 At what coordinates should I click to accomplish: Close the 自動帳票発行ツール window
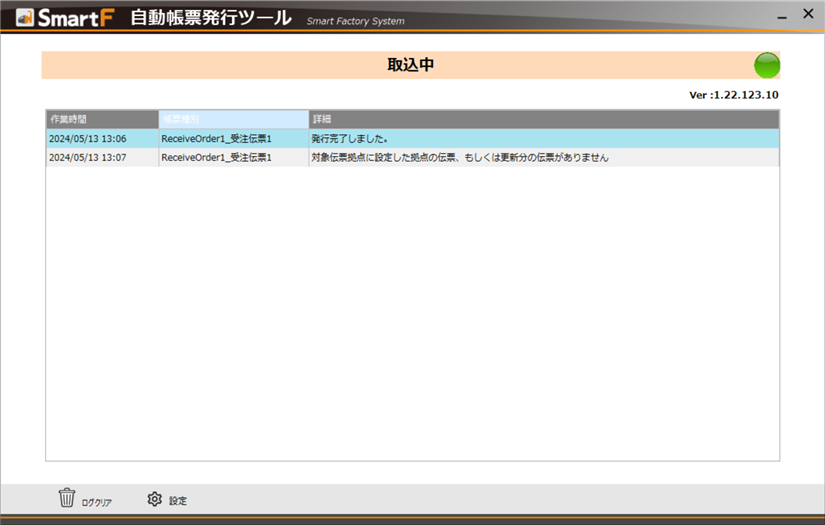[x=808, y=15]
